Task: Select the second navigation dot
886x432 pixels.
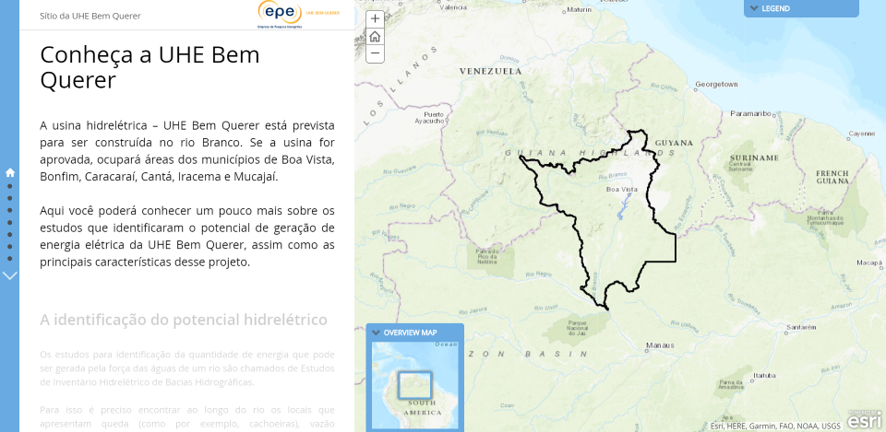Action: 10,198
